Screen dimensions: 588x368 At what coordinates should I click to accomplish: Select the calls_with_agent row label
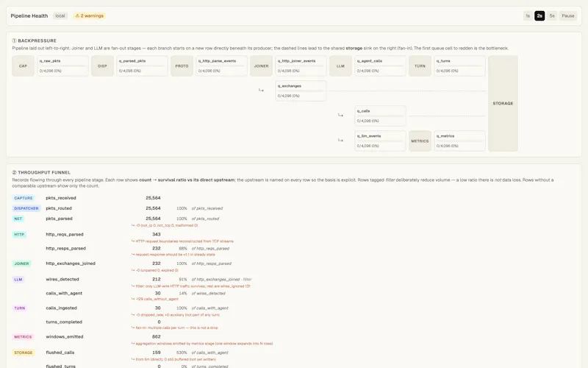(64, 293)
